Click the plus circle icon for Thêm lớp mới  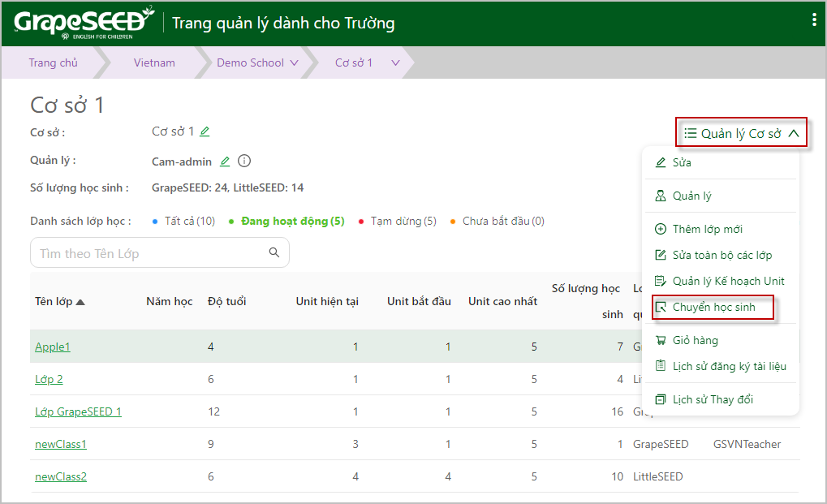point(661,229)
